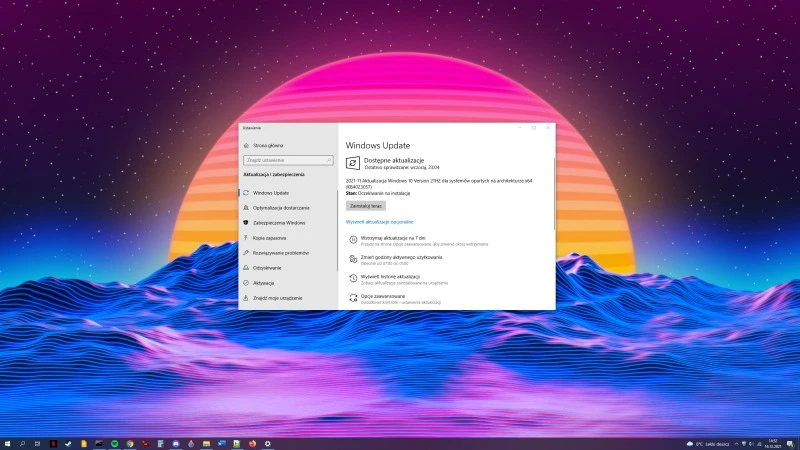Click the history icon beside update history
800x450 pixels.
pos(353,279)
